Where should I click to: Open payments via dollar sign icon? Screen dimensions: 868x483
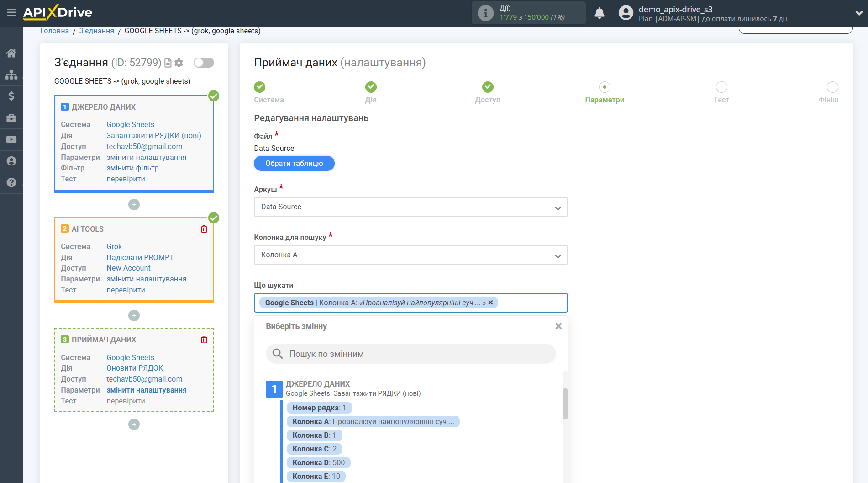11,96
